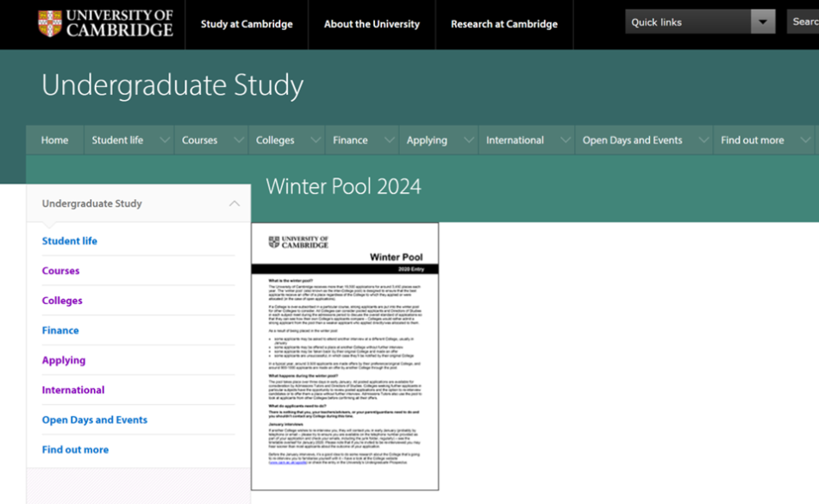
Task: Go to Home in navigation bar
Action: (x=55, y=140)
